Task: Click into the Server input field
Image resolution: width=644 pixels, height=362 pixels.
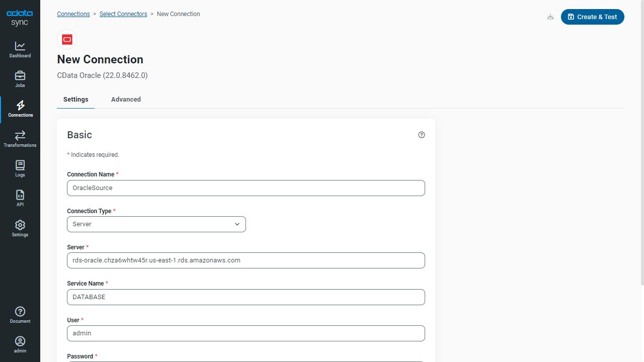Action: (246, 260)
